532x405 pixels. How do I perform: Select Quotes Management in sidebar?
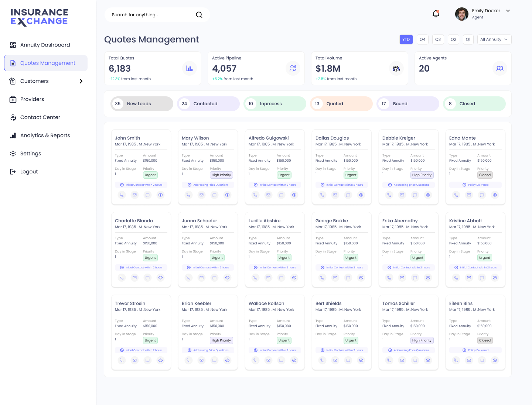pos(46,63)
